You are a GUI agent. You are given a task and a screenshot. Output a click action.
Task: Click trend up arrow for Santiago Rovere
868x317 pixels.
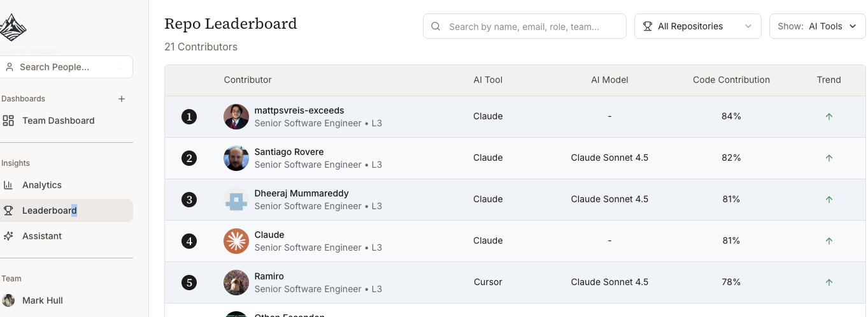(x=829, y=158)
